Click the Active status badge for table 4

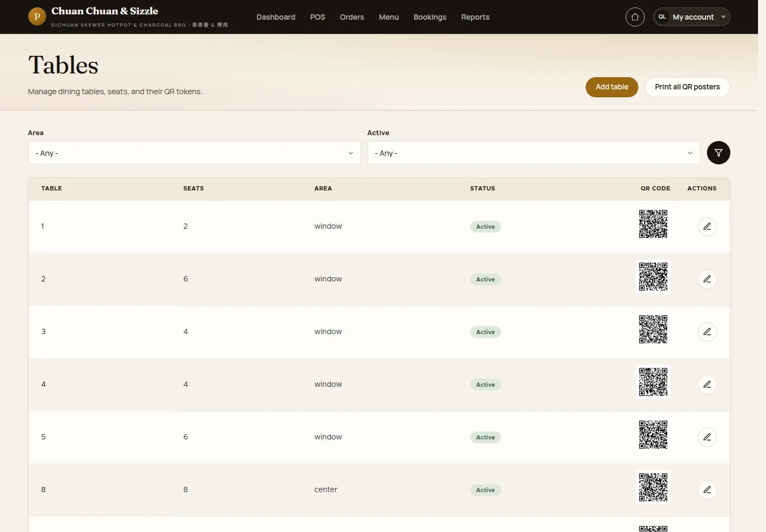click(x=485, y=385)
